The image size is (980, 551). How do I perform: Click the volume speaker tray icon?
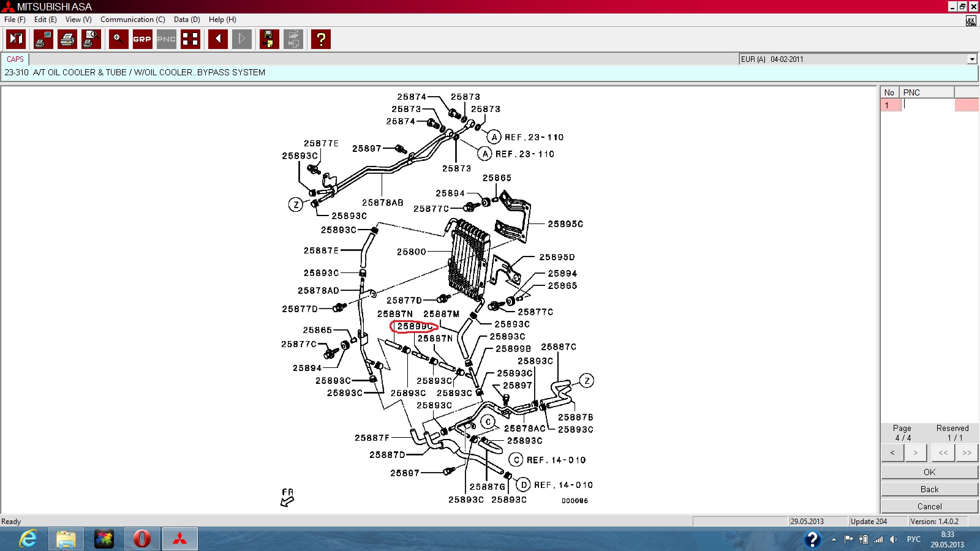pos(893,539)
